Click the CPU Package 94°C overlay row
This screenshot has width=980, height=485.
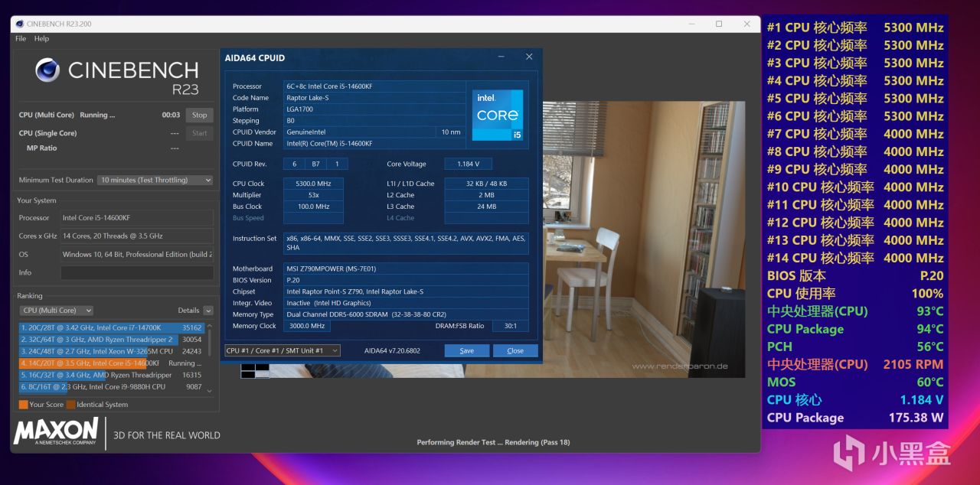click(855, 330)
